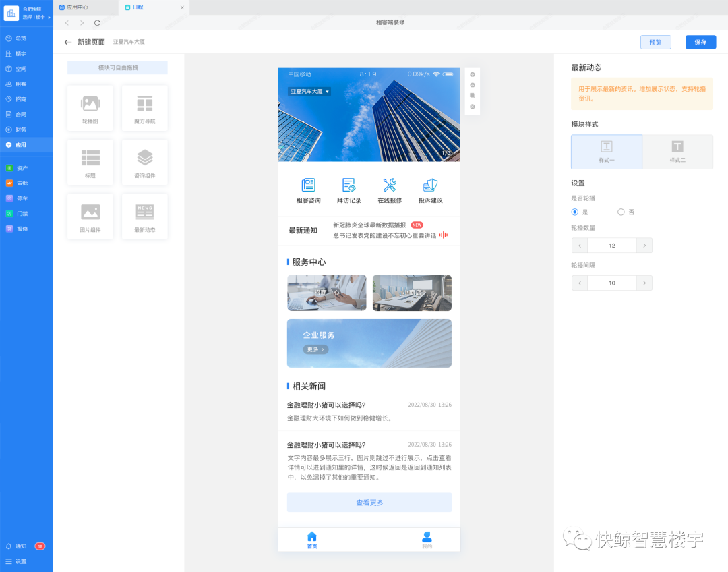728x572 pixels.
Task: Open the 拜访记录 shortcut in the preview
Action: 348,191
